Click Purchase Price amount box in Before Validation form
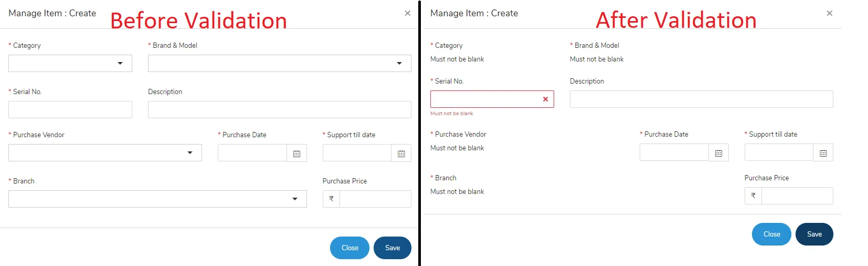Screen dimensions: 868x266 (x=375, y=199)
